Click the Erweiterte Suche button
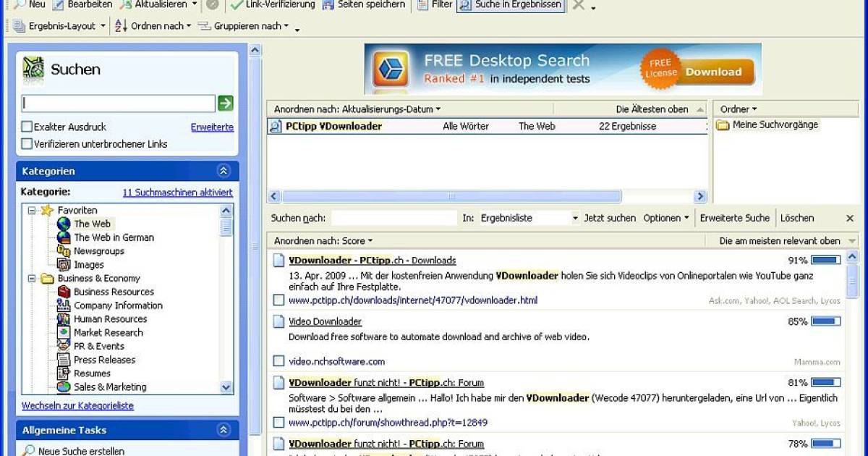Viewport: 868px width, 456px height. point(735,217)
